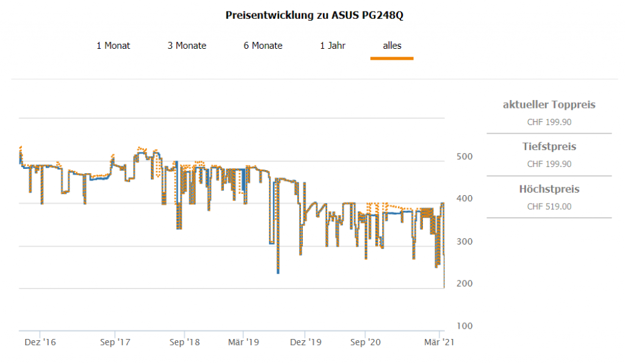
Task: Show the '1 Jahr' price history
Action: pos(333,46)
